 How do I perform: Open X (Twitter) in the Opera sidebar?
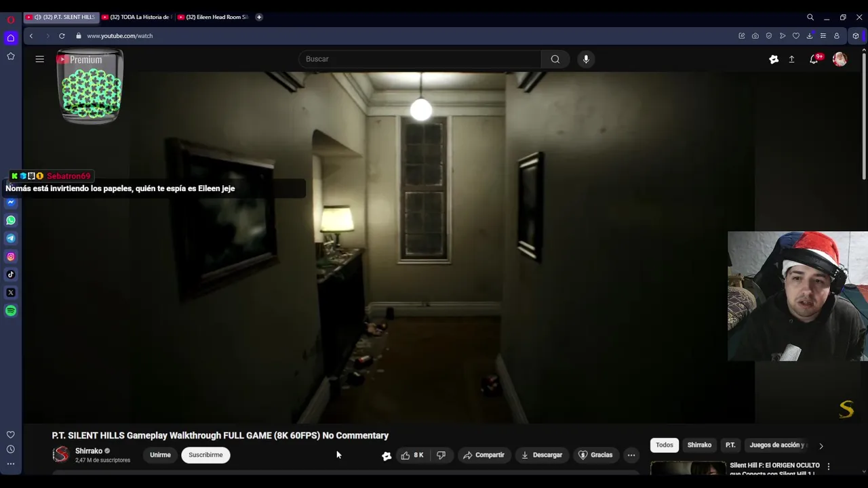tap(11, 293)
